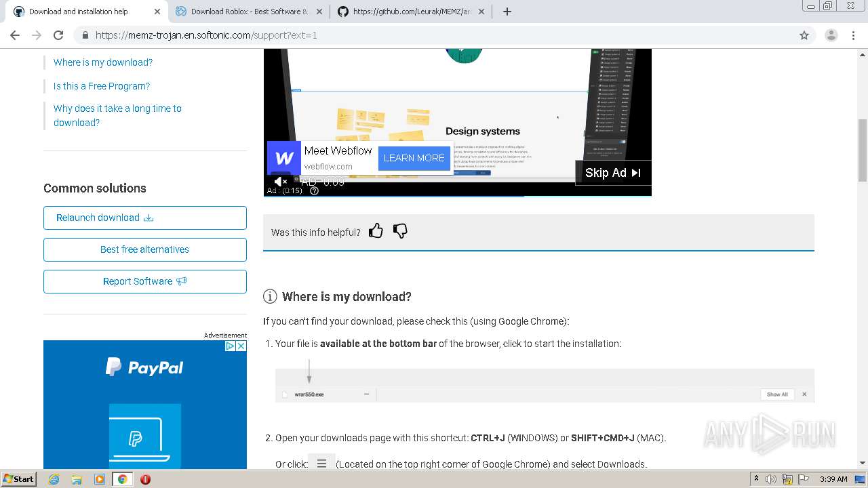Image resolution: width=868 pixels, height=488 pixels.
Task: Click the 3:39 AM system clock
Action: pos(833,479)
